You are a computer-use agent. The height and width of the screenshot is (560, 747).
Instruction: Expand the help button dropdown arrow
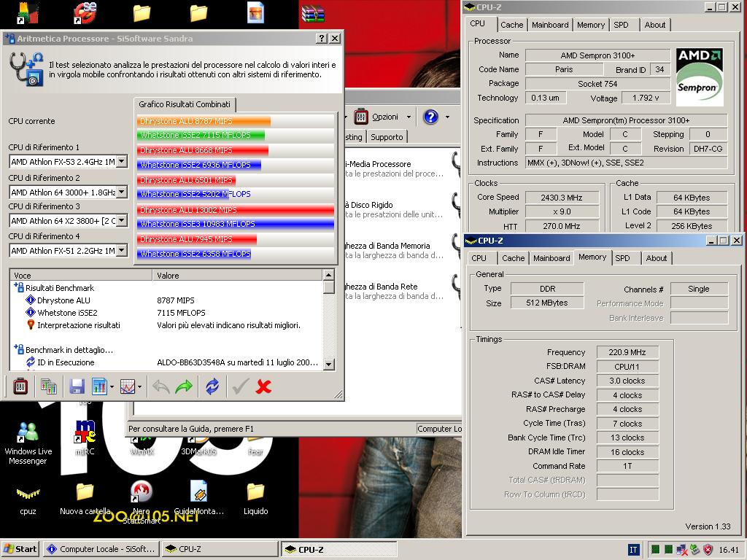(447, 117)
